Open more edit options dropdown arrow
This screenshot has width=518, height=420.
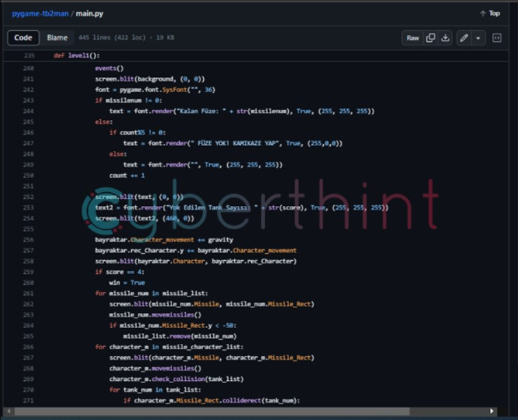[478, 38]
